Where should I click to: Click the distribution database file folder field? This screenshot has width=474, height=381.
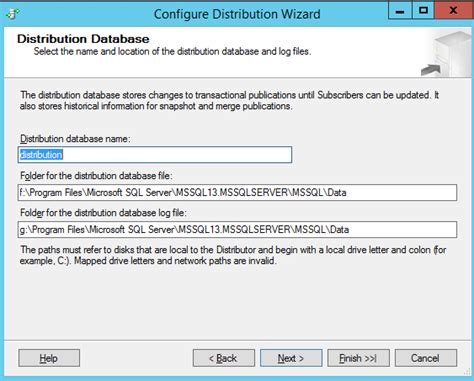click(237, 193)
